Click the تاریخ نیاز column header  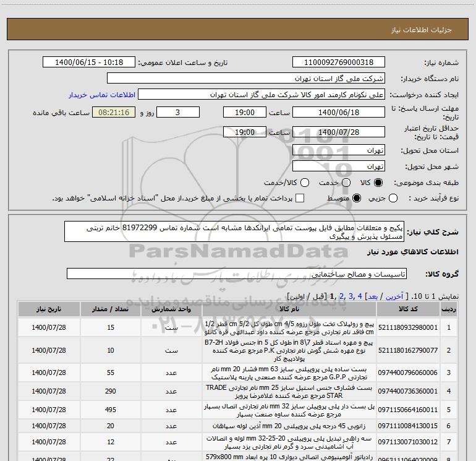tap(49, 309)
